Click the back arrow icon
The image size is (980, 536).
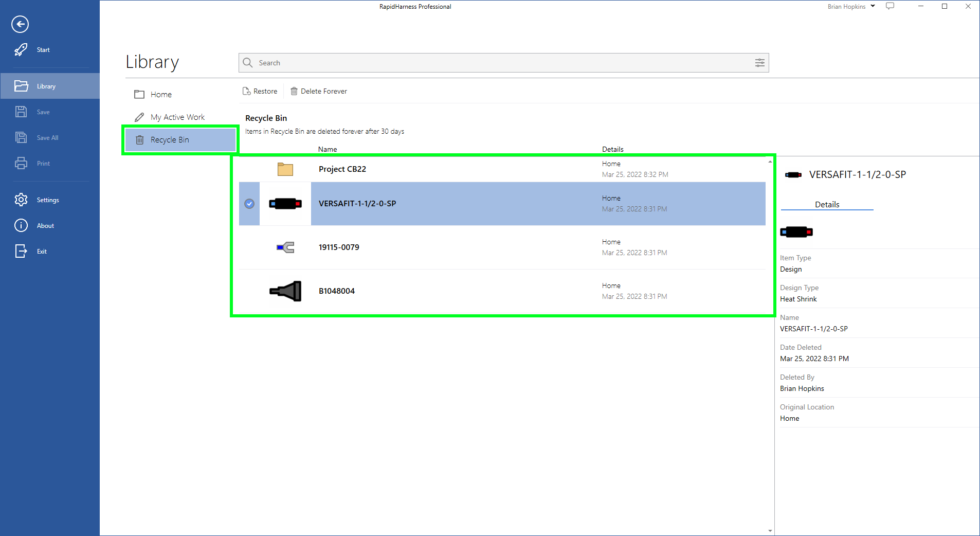(20, 24)
